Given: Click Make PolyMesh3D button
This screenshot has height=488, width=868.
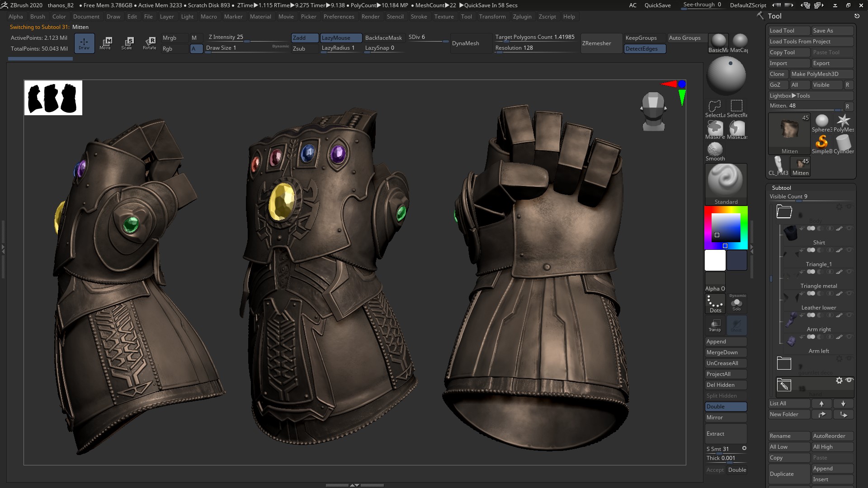Looking at the screenshot, I should 821,74.
